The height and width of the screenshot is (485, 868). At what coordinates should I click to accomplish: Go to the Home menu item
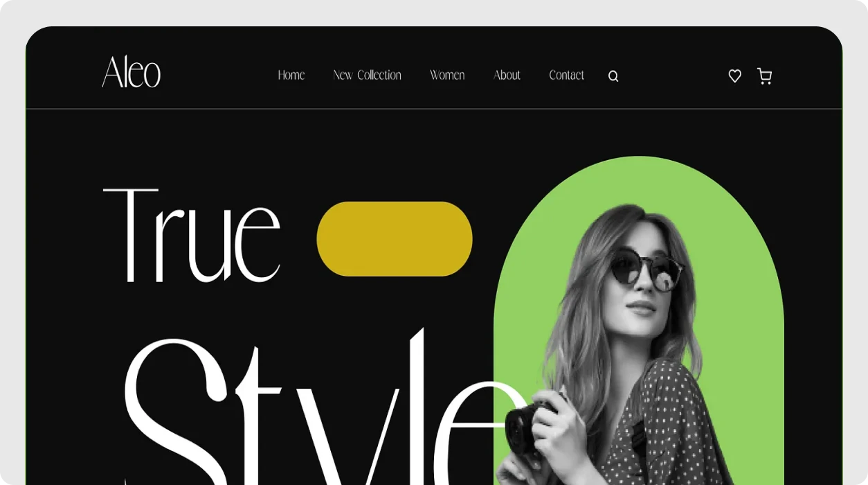click(x=291, y=75)
